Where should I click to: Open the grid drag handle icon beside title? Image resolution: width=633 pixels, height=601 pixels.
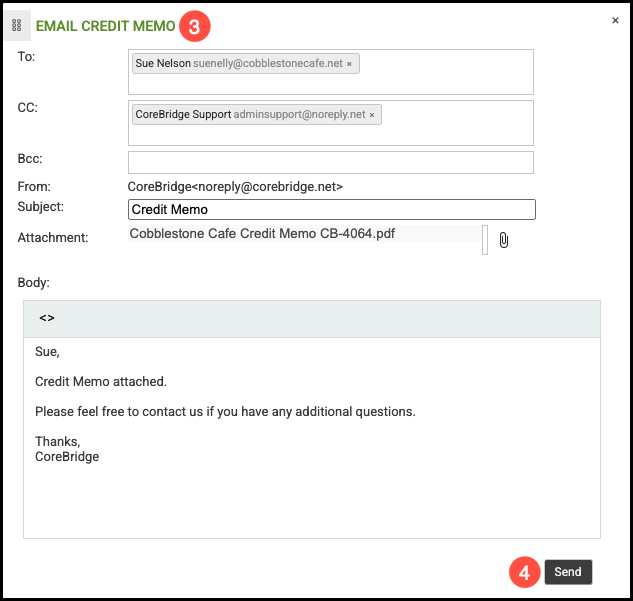17,25
